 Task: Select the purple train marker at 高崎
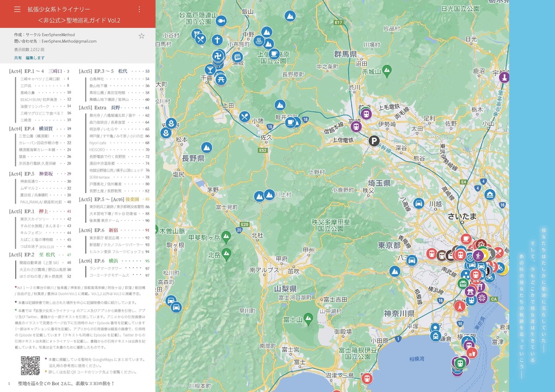tap(356, 127)
